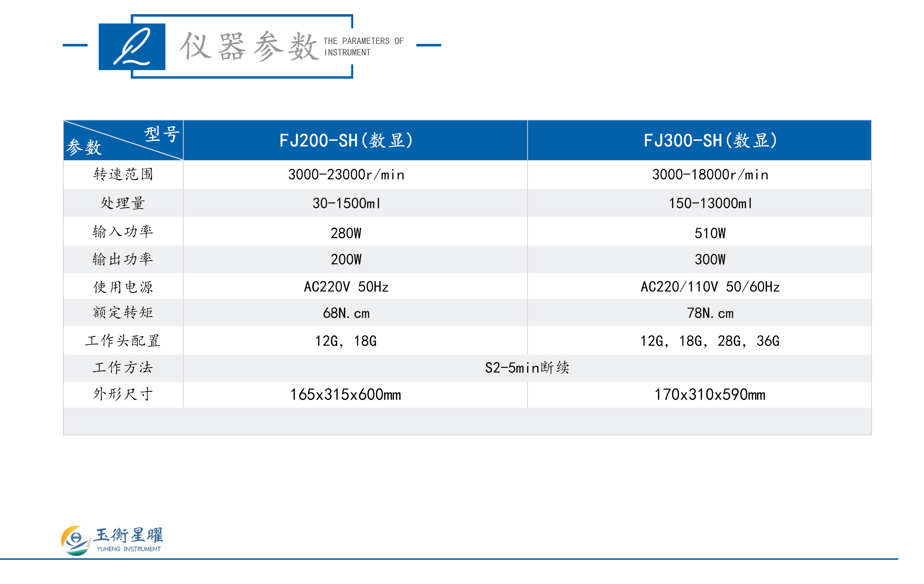The height and width of the screenshot is (584, 924).
Task: Click the 仪器参数 header graphic
Action: point(249,46)
